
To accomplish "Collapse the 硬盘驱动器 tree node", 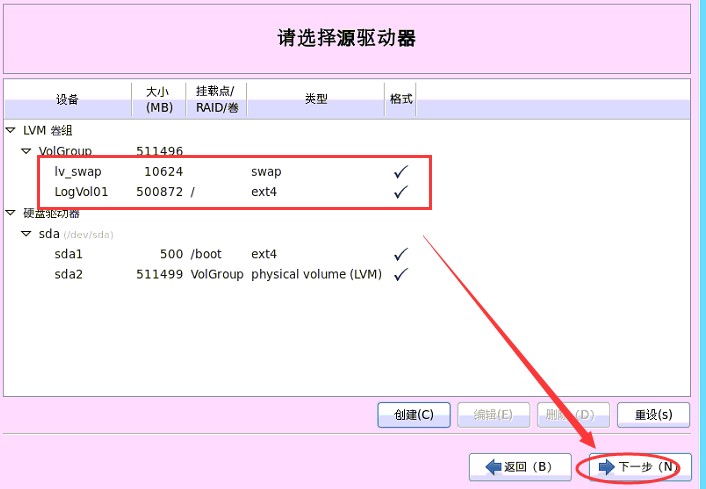I will pos(10,213).
